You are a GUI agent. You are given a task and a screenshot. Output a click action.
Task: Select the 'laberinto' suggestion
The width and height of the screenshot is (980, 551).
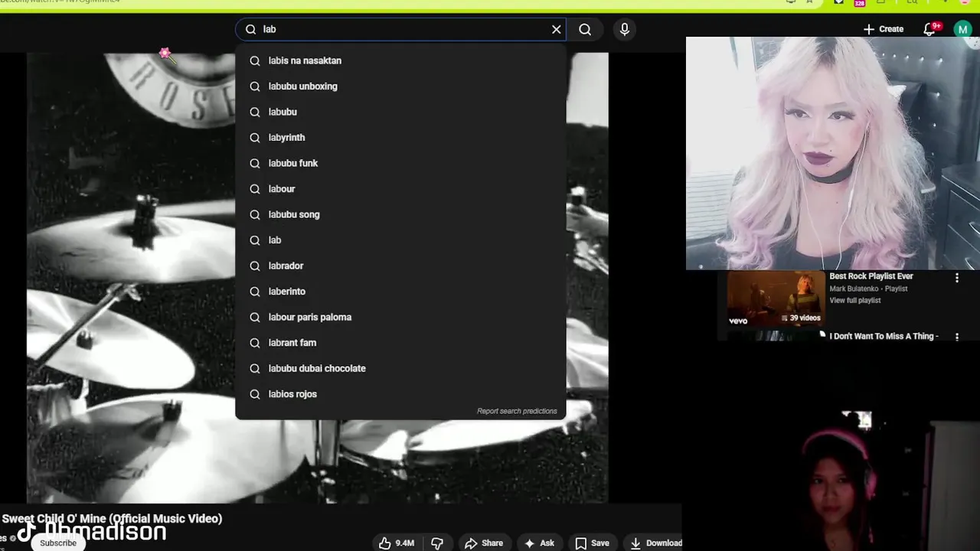coord(400,292)
